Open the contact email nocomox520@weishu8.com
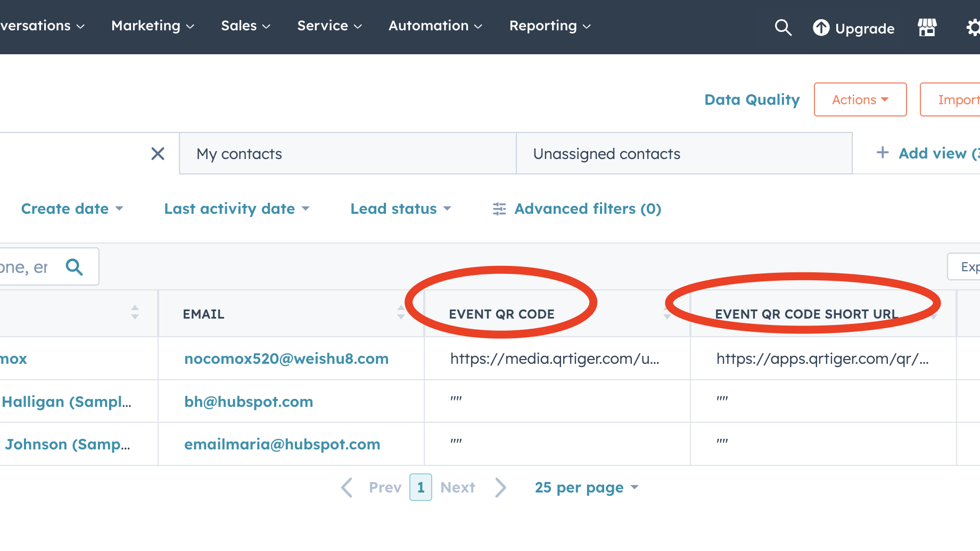The width and height of the screenshot is (980, 551). click(286, 358)
